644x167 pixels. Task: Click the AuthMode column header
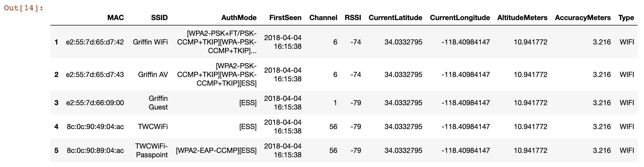coord(239,18)
